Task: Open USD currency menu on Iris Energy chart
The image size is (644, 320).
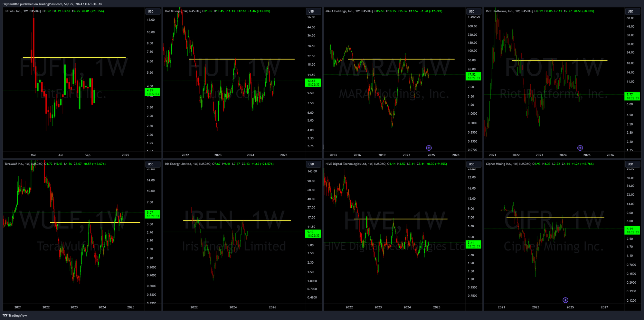Action: [x=311, y=164]
